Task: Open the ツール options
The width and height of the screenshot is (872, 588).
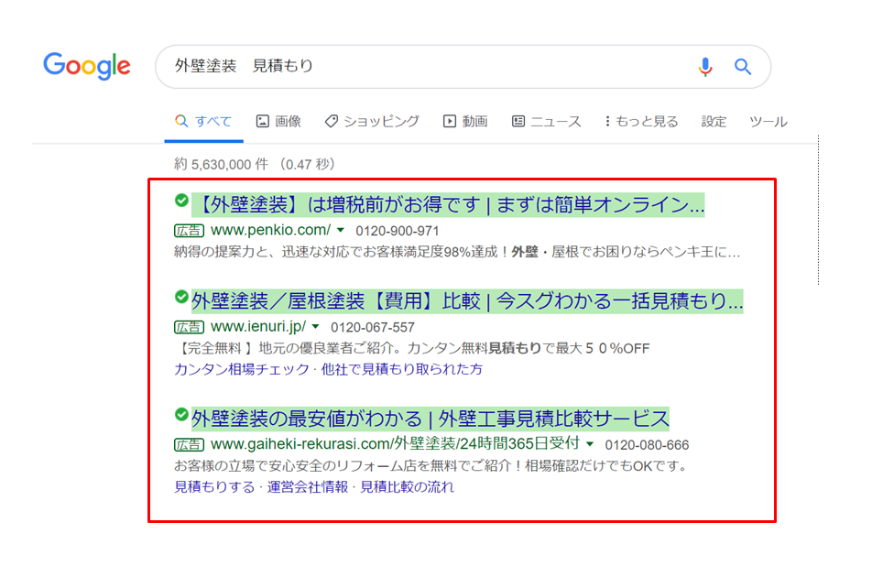Action: [x=768, y=121]
